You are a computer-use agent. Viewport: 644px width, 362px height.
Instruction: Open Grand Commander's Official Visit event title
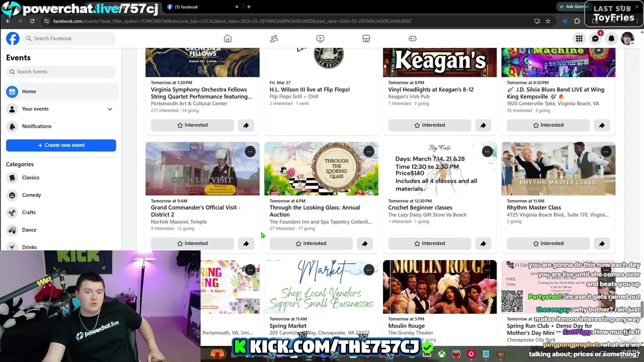[195, 211]
